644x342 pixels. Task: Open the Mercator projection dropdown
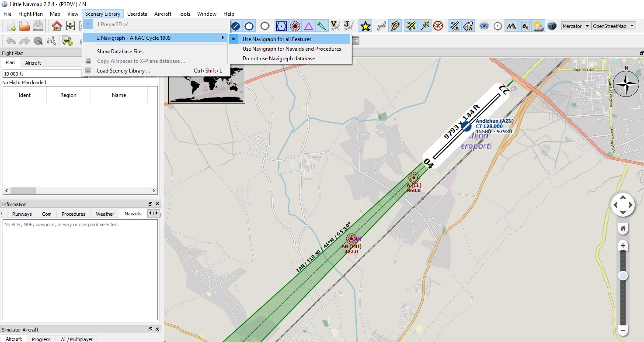coord(576,26)
